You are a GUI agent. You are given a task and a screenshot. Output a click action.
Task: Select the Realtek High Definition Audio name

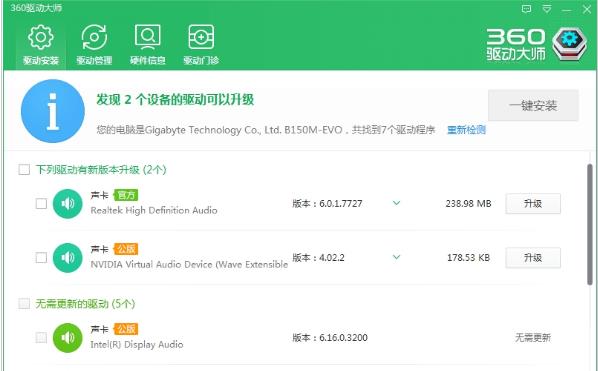[x=154, y=210]
